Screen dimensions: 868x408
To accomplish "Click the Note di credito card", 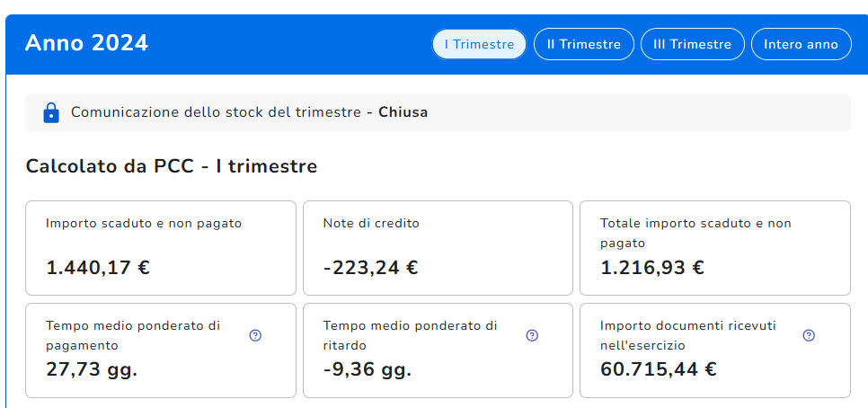I will coord(438,247).
